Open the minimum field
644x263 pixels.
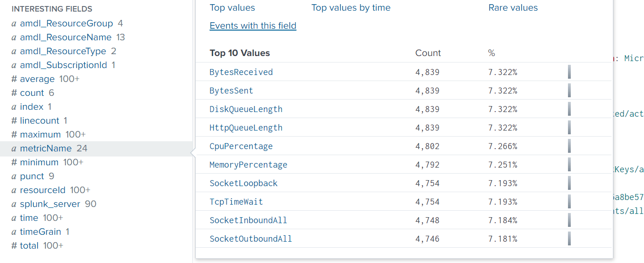[39, 163]
